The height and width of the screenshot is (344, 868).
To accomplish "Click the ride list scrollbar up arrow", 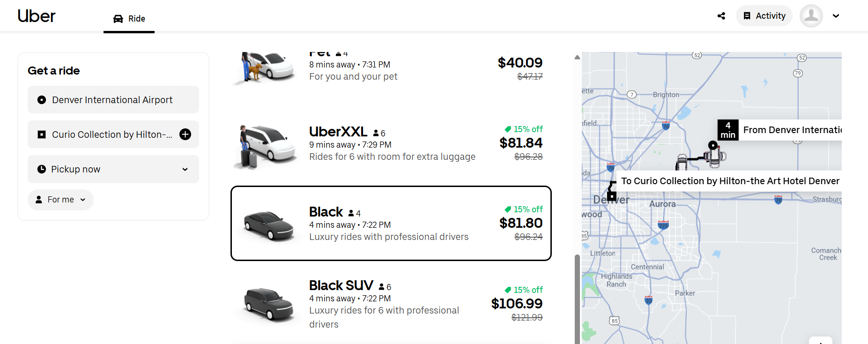I will pos(577,57).
